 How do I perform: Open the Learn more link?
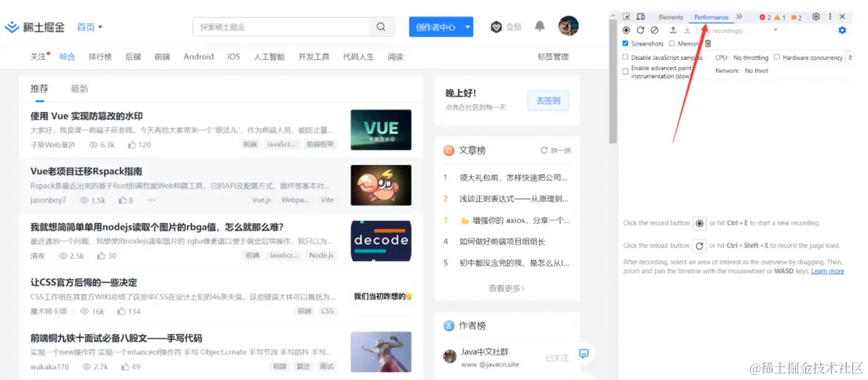point(827,271)
